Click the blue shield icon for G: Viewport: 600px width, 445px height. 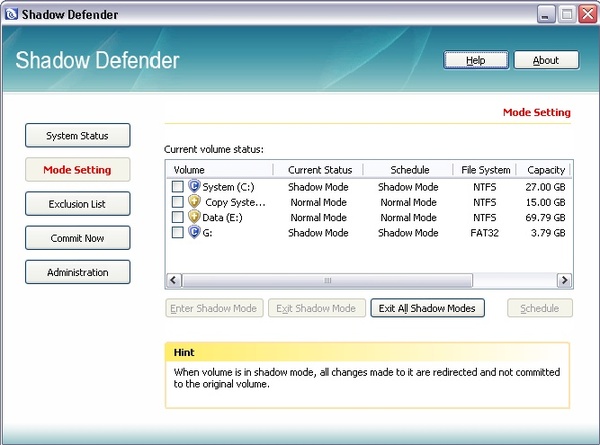(194, 232)
